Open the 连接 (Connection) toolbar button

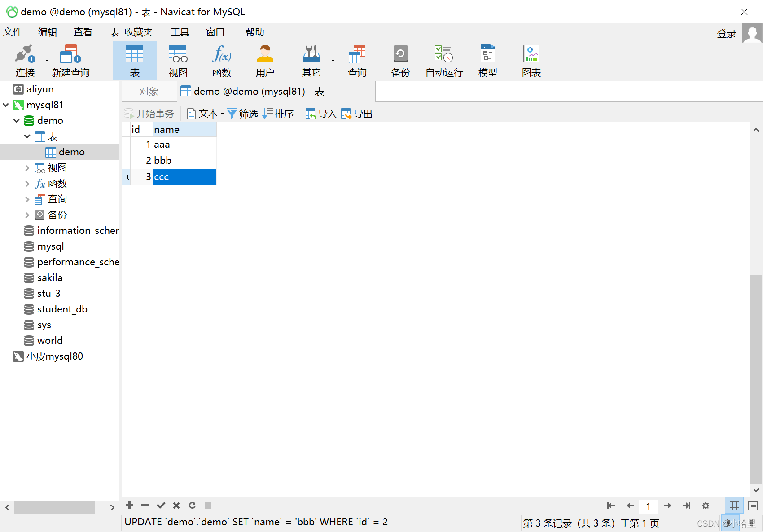[25, 61]
